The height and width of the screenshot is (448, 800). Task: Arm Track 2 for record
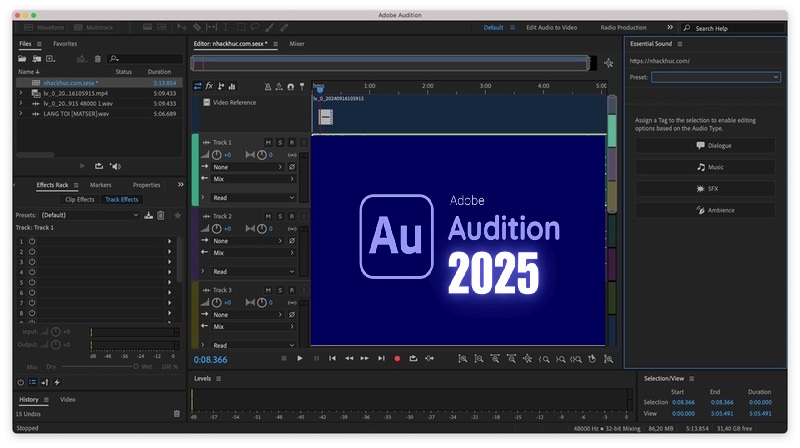click(292, 216)
